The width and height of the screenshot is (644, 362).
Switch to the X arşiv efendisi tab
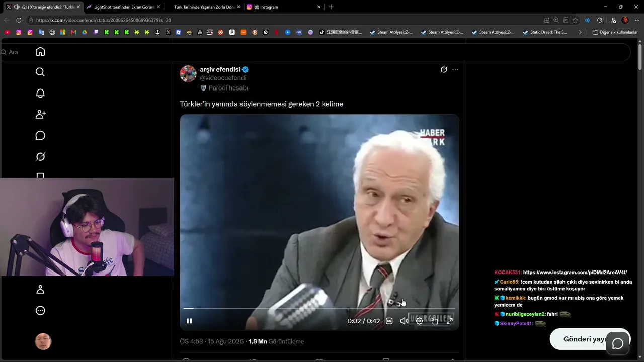click(x=44, y=7)
